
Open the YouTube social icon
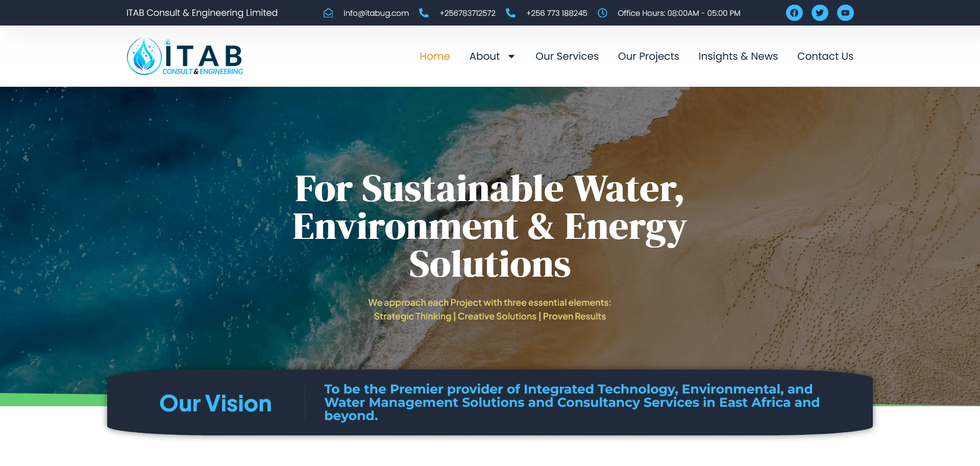point(845,13)
